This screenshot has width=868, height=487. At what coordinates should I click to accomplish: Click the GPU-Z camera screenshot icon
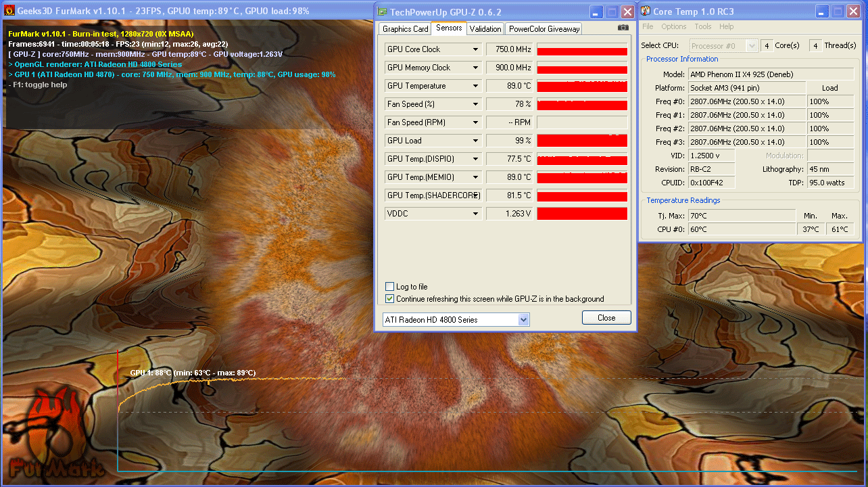pos(623,28)
